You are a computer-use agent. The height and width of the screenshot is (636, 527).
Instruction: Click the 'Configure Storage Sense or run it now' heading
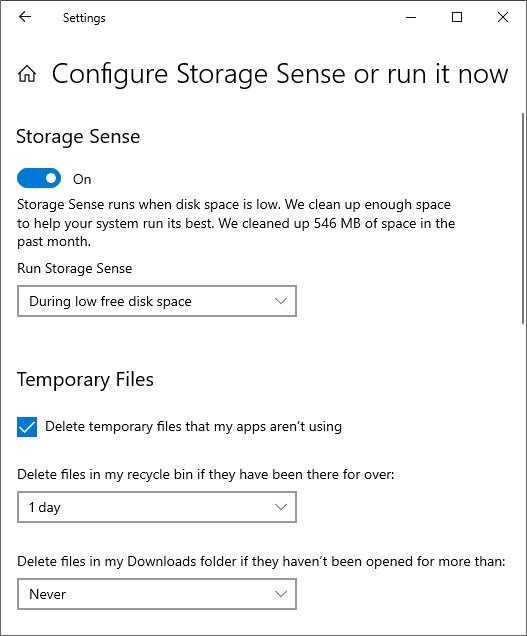point(280,74)
